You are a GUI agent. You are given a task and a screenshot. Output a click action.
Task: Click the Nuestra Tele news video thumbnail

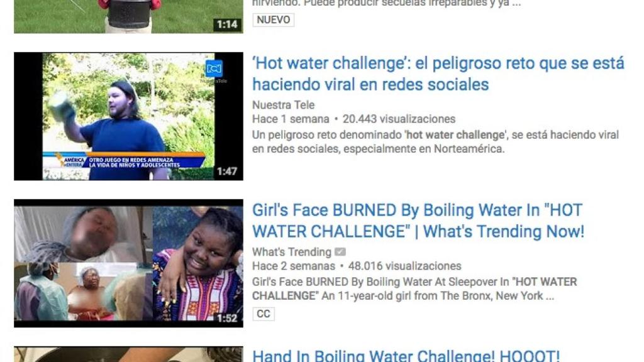(x=128, y=116)
